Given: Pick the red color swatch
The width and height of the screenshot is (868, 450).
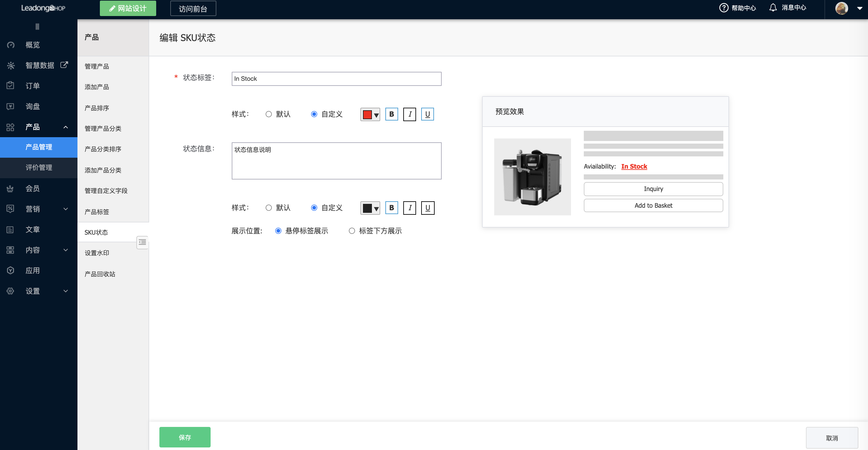Looking at the screenshot, I should 367,114.
